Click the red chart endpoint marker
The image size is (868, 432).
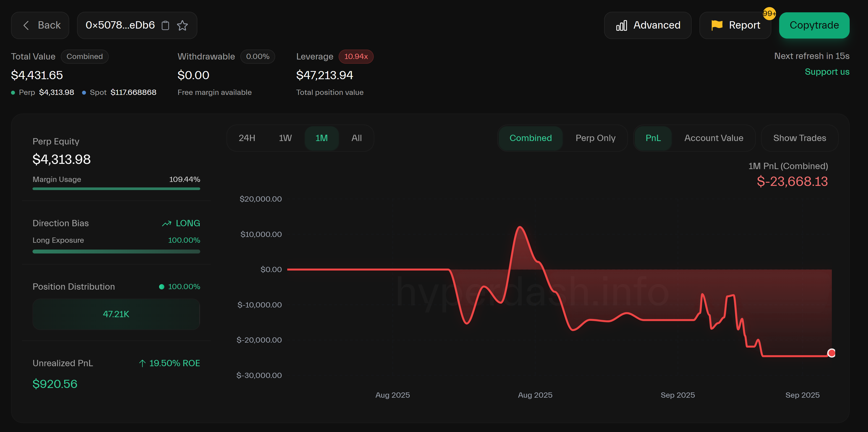831,353
